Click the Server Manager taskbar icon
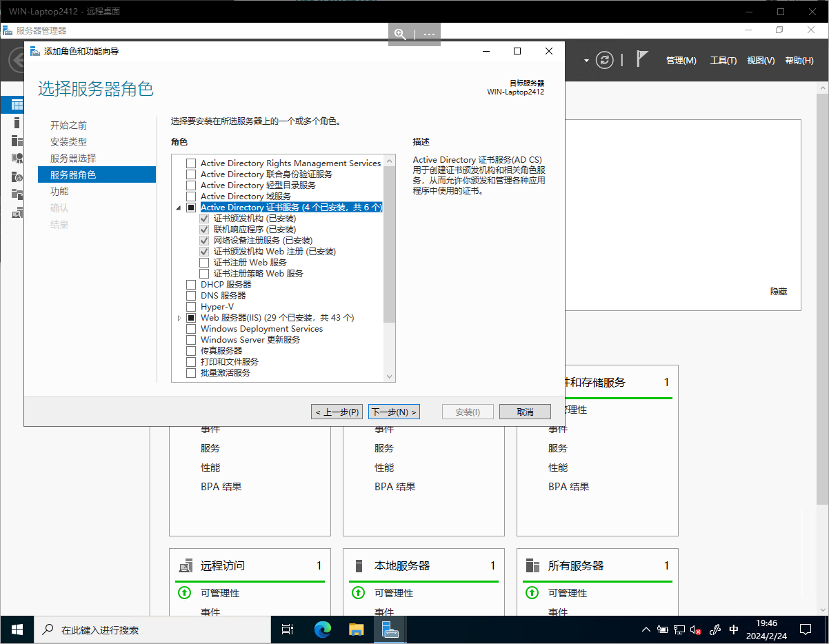Screen dimensions: 829x644 (390, 630)
